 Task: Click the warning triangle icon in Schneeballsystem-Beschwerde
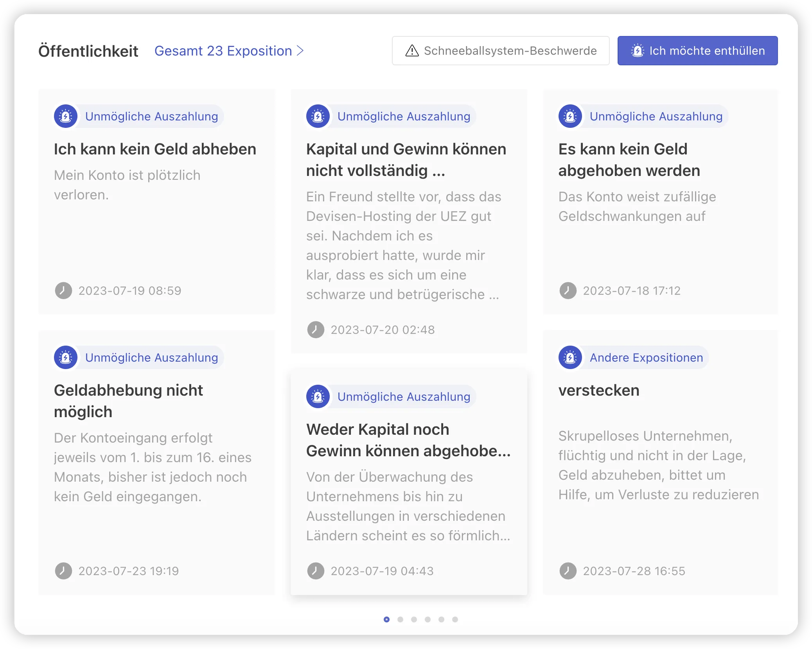click(412, 51)
